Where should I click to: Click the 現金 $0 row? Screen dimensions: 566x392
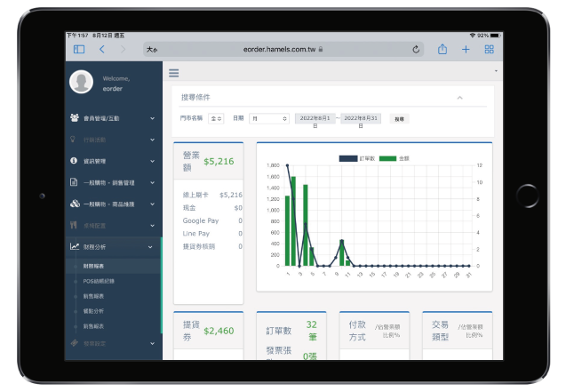click(x=212, y=208)
